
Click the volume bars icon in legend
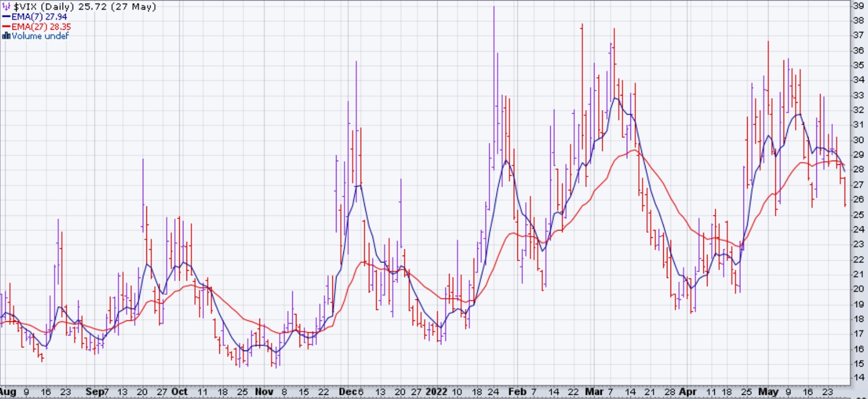point(6,36)
